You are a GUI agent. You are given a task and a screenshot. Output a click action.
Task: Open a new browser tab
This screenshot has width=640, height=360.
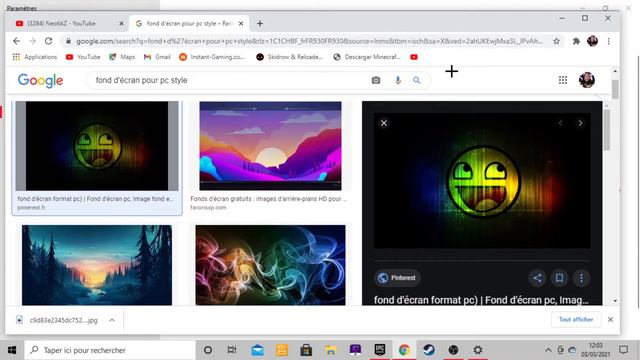pos(260,24)
